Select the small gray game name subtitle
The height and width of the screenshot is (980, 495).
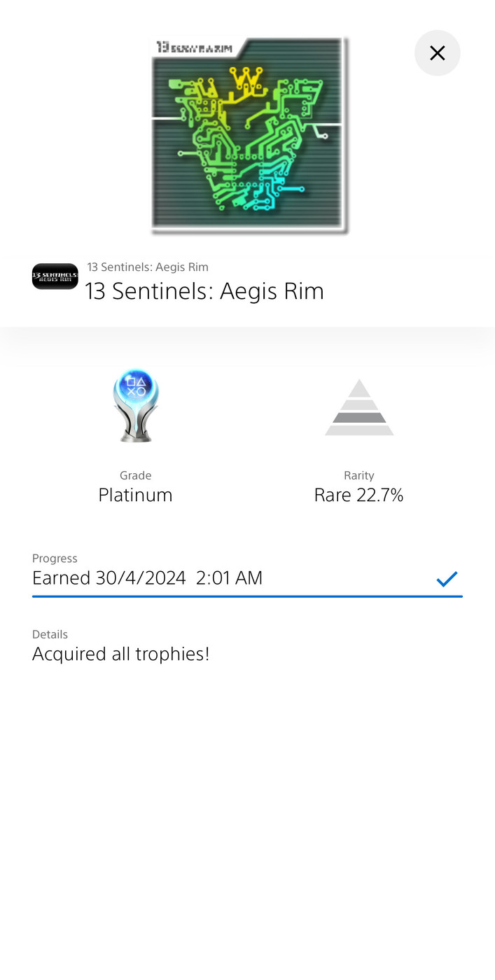tap(148, 267)
